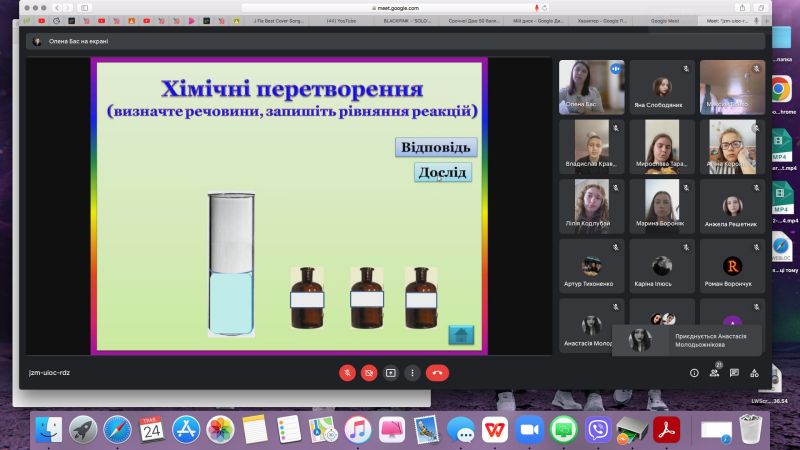
Task: Switch to the Google Meet tab
Action: (x=664, y=21)
